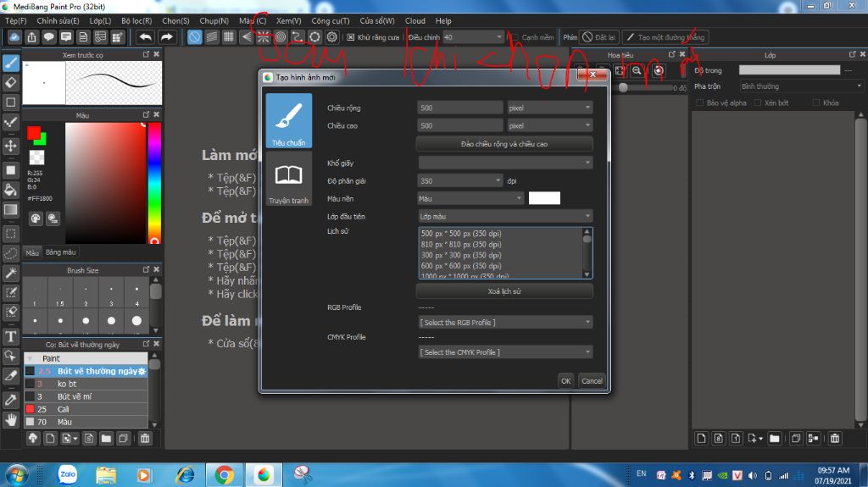Switch to the Bảng màu tab

coord(60,252)
